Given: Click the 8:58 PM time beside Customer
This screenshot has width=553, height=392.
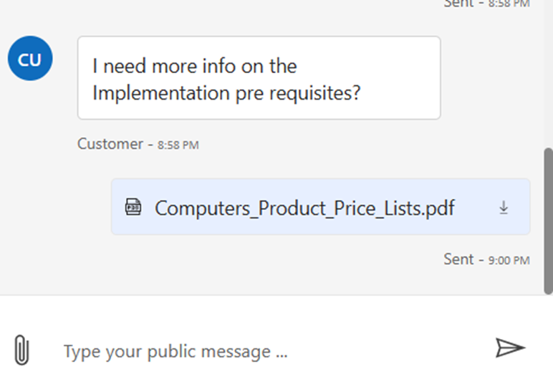Looking at the screenshot, I should 178,145.
